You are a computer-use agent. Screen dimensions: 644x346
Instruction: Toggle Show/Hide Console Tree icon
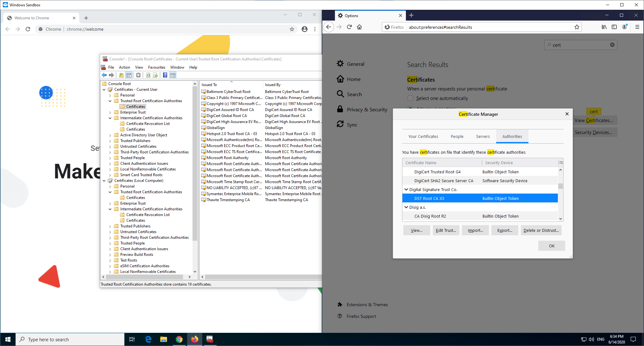click(129, 75)
